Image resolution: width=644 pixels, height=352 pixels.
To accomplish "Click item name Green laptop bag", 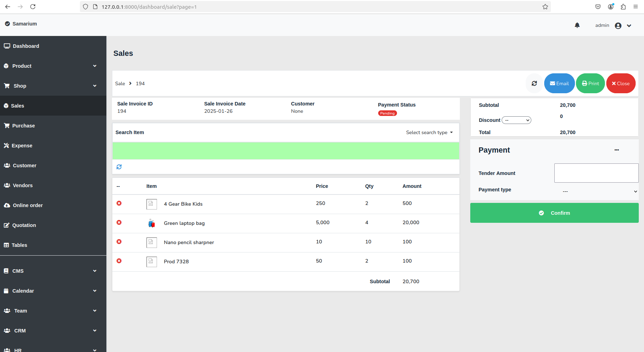I will [x=184, y=223].
